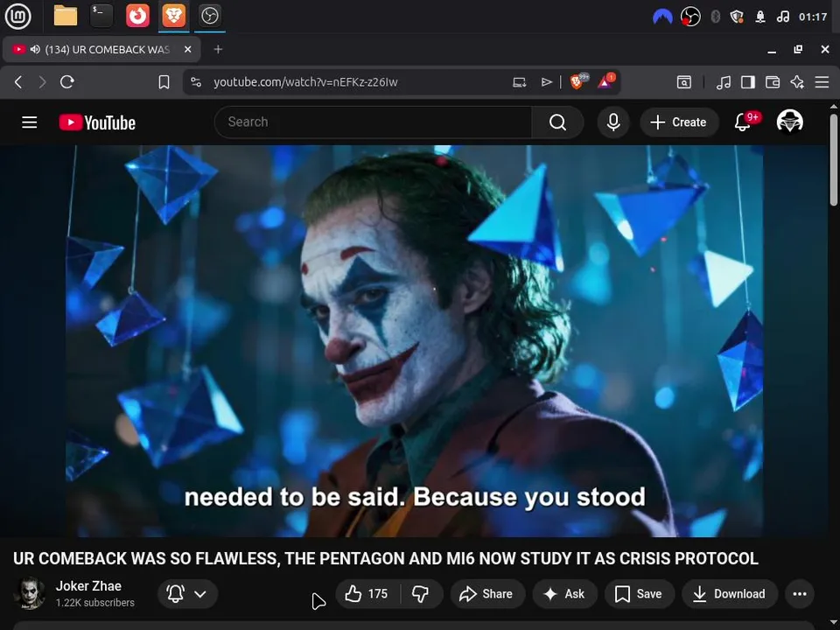Open more actions three-dot menu

coord(800,593)
